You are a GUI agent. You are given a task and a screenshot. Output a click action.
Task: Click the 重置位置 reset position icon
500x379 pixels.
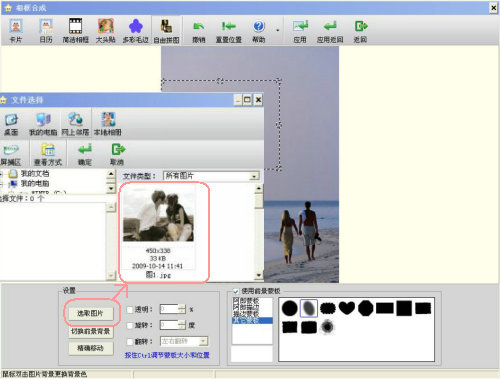(x=228, y=30)
